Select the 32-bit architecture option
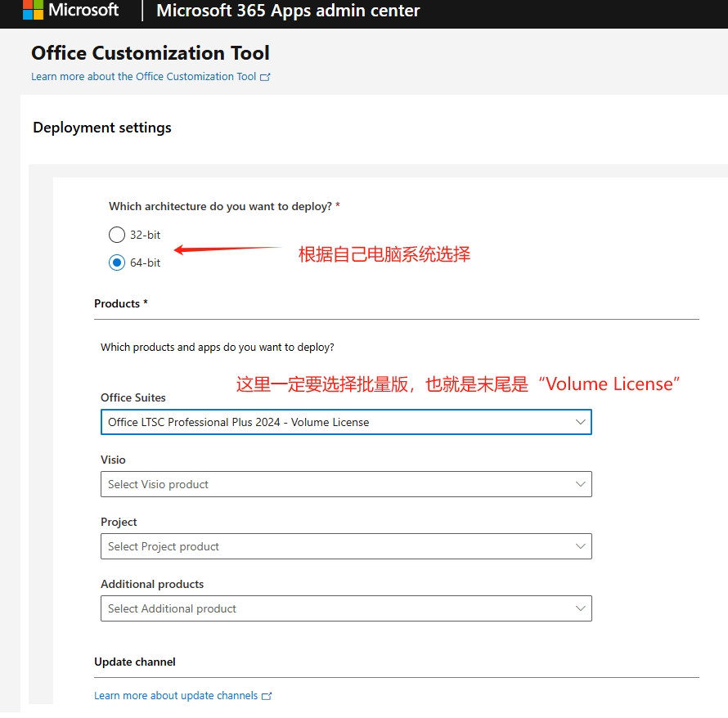The height and width of the screenshot is (718, 728). [x=116, y=234]
